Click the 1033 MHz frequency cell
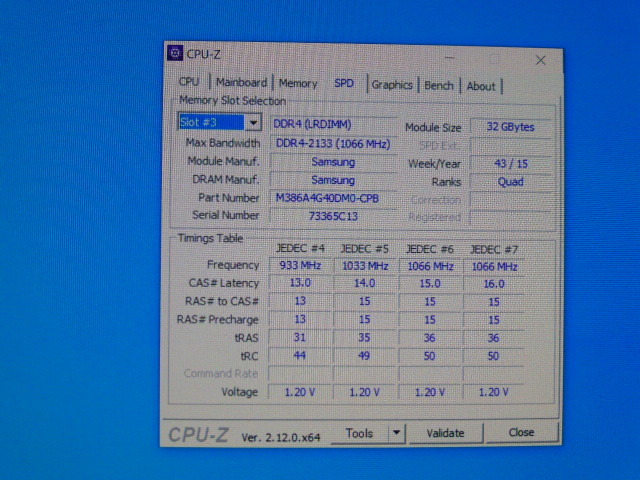The image size is (640, 480). 365,266
